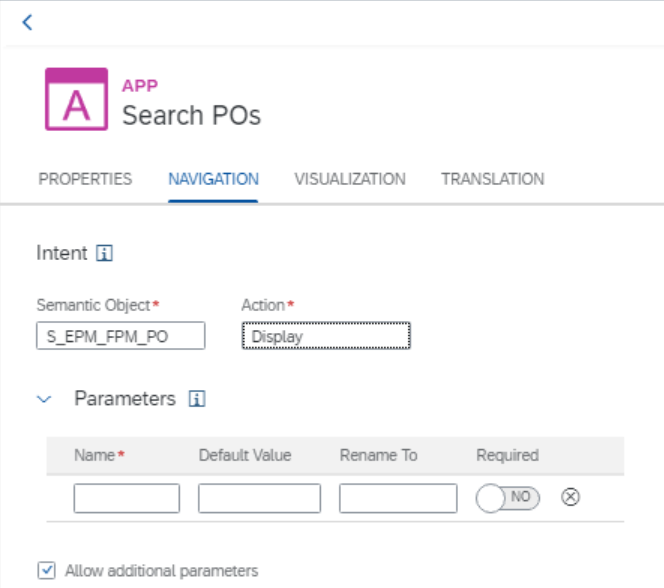Uncheck Allow additional parameters checkbox
This screenshot has height=588, width=664.
click(x=46, y=571)
